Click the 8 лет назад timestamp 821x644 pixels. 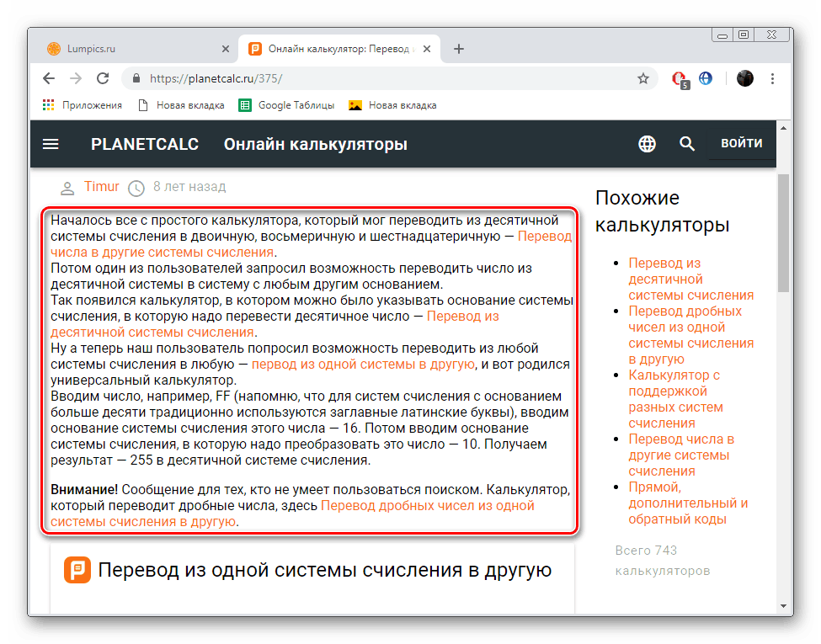pos(189,186)
